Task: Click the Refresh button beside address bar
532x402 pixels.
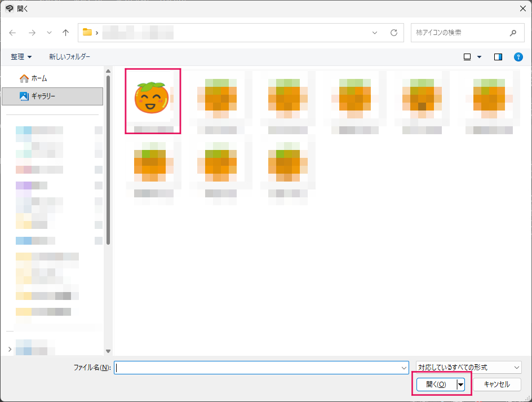Action: coord(394,33)
